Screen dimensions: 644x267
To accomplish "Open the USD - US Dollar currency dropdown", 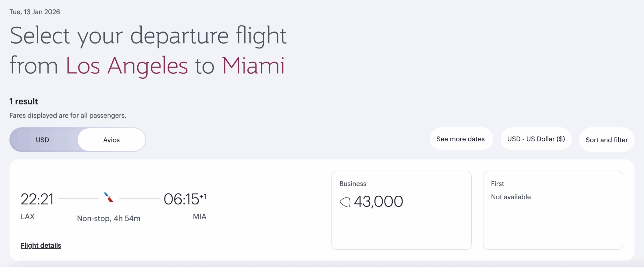I will point(536,139).
